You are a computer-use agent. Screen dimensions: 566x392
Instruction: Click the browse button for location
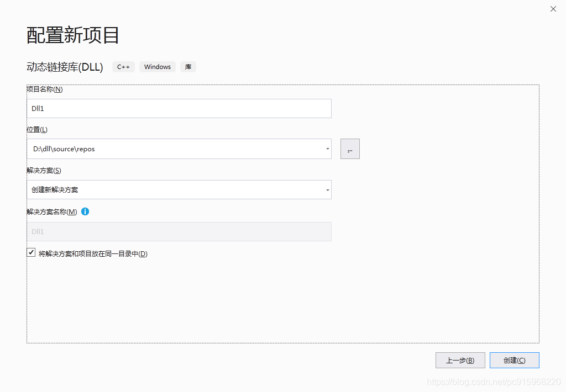350,149
